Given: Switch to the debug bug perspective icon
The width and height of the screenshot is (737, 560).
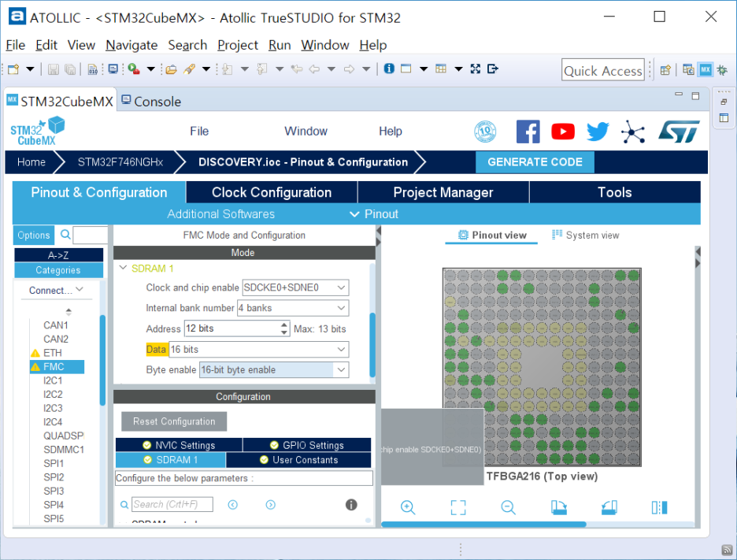Looking at the screenshot, I should click(722, 70).
